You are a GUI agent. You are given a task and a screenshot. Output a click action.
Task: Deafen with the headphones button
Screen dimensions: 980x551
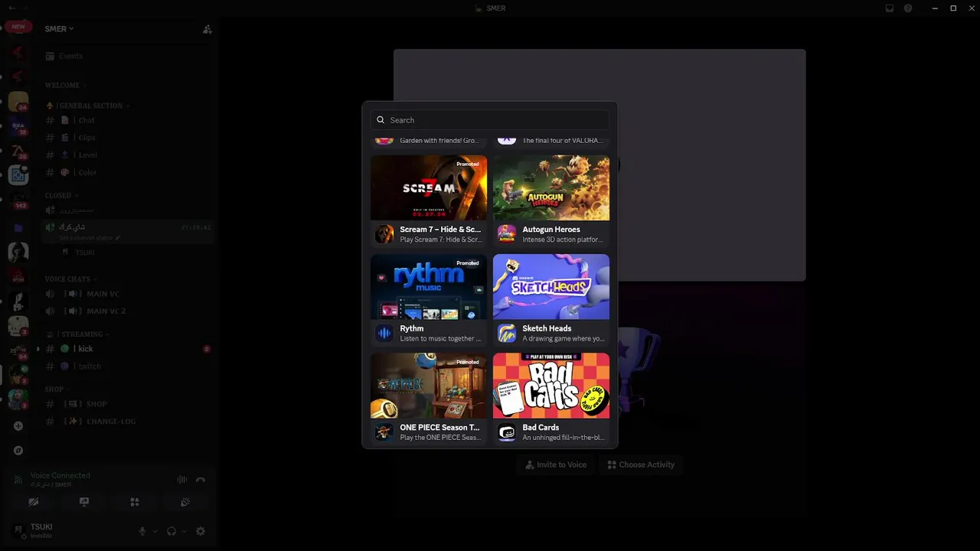click(x=171, y=531)
